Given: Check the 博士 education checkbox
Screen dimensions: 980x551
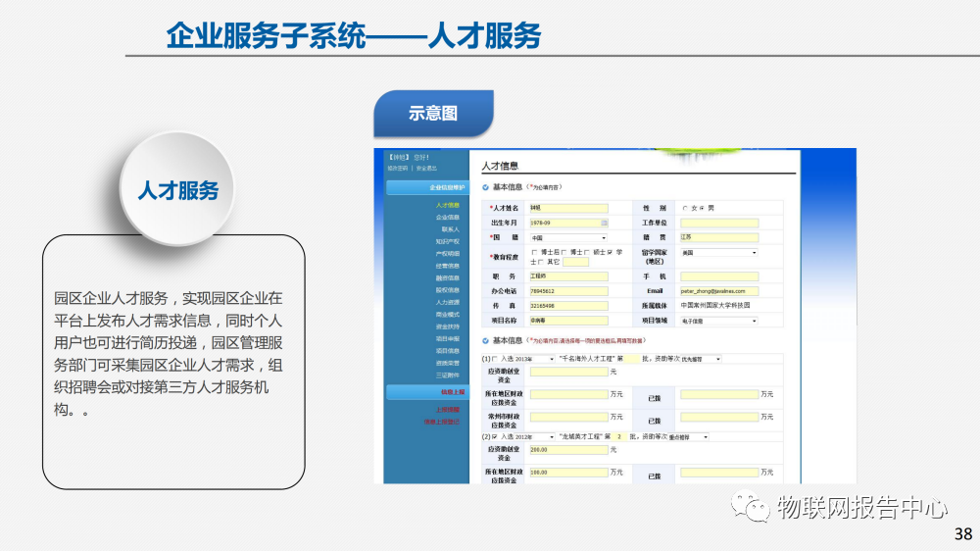Looking at the screenshot, I should click(563, 252).
